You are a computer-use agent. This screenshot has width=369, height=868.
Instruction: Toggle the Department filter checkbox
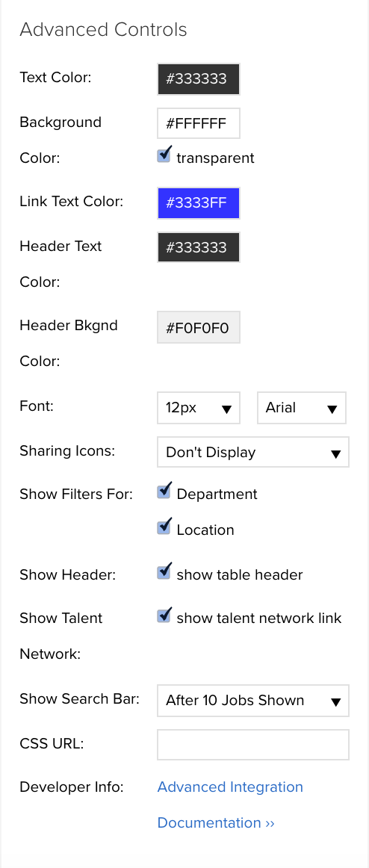point(164,492)
